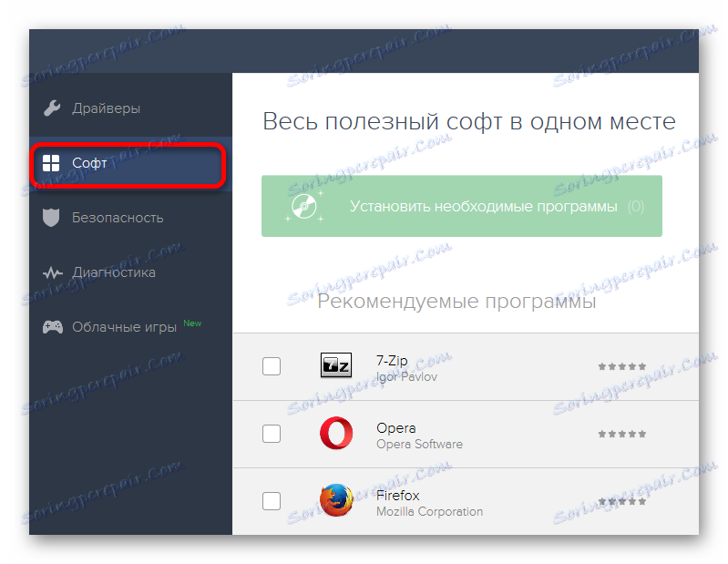
Task: Click the star rating for Opera
Action: point(622,434)
